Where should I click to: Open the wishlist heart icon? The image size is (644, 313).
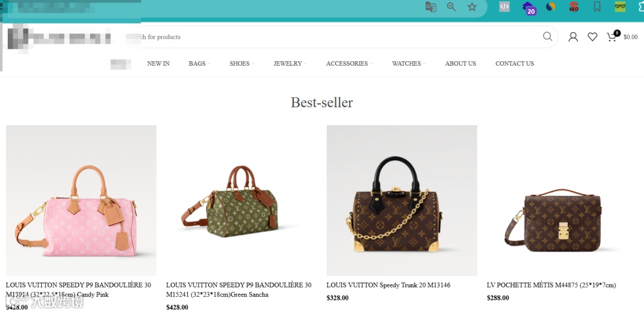592,37
